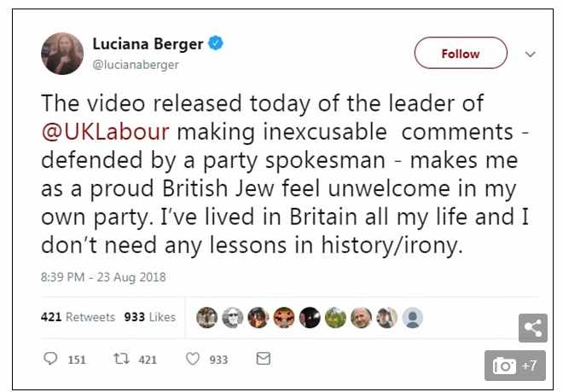Click the 8:39 PM - 23 Aug 2018 timestamp
This screenshot has height=392, width=563.
pos(103,277)
